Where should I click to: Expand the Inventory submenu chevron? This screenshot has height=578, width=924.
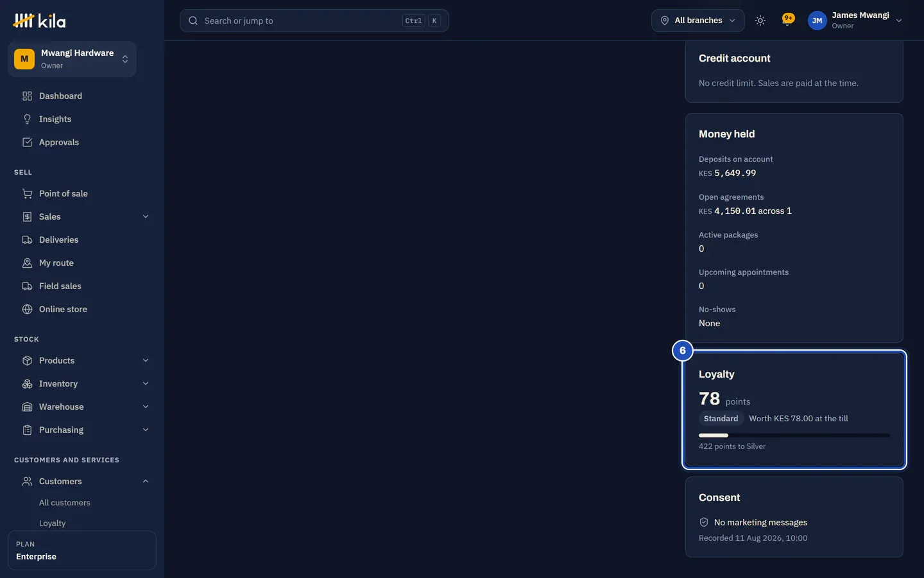(146, 384)
